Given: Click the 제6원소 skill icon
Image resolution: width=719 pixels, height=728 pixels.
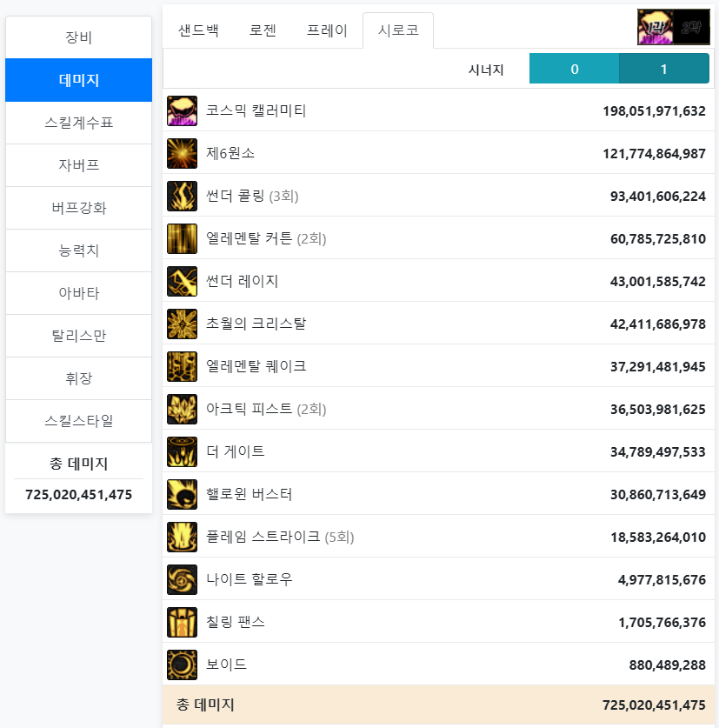Looking at the screenshot, I should (x=182, y=154).
